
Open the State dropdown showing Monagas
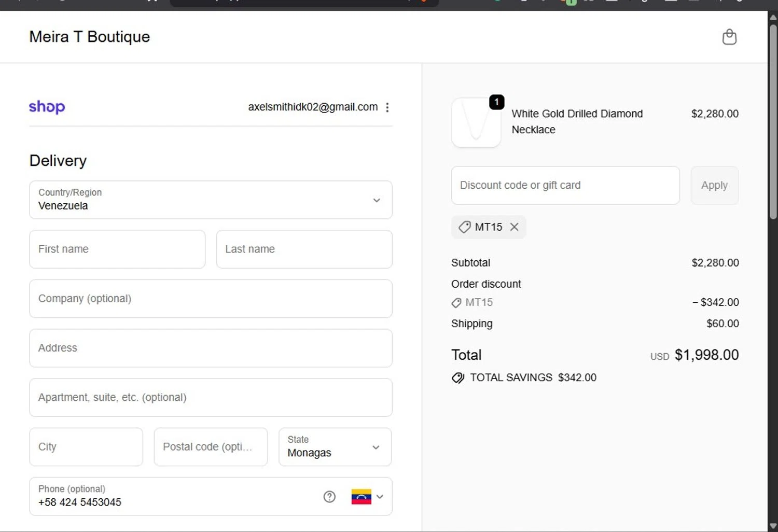click(335, 447)
